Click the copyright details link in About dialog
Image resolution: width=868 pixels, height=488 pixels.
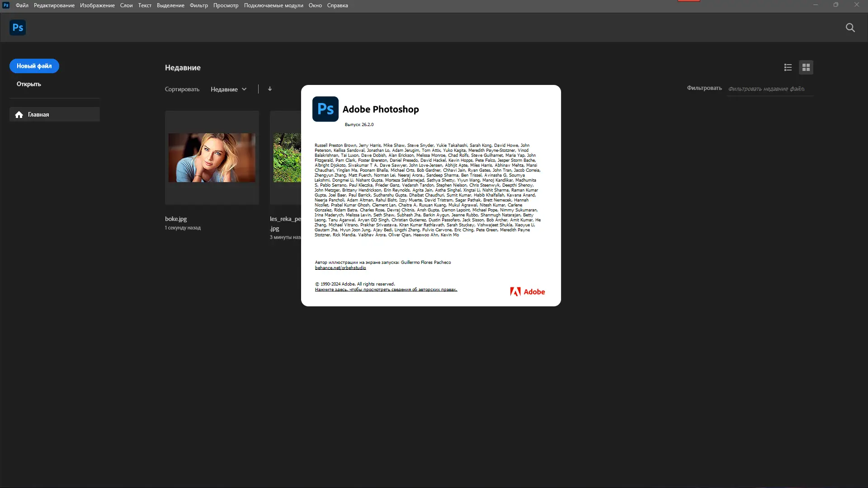pos(386,289)
